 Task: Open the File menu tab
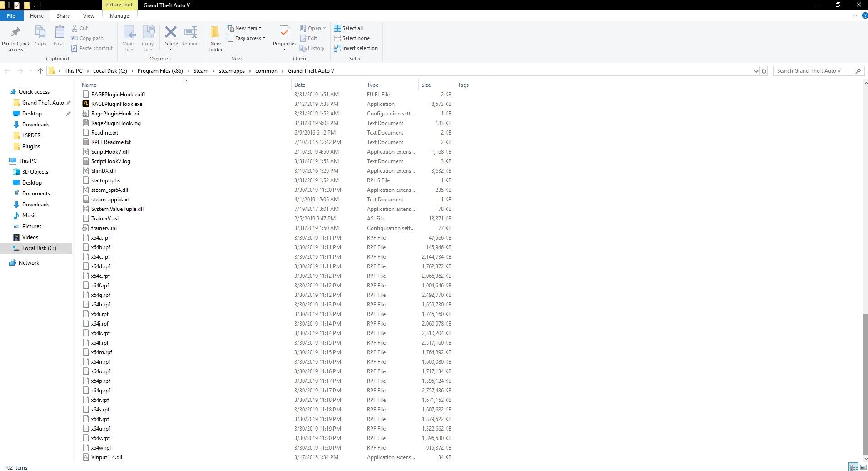(x=11, y=16)
